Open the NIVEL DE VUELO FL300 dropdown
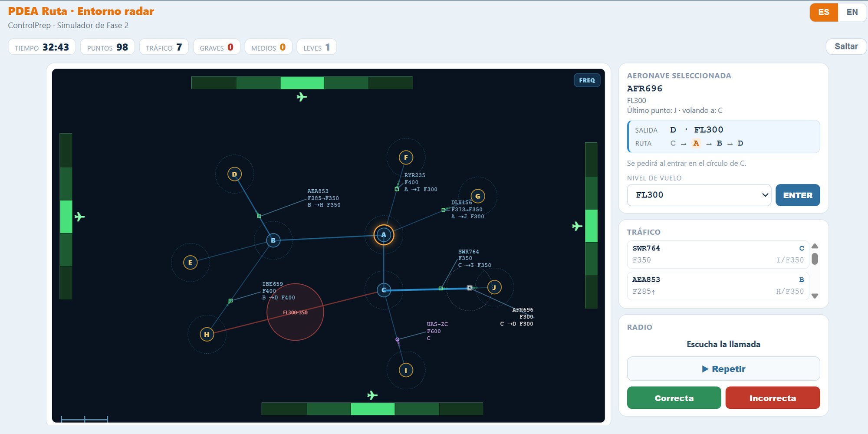This screenshot has height=434, width=868. [x=699, y=195]
